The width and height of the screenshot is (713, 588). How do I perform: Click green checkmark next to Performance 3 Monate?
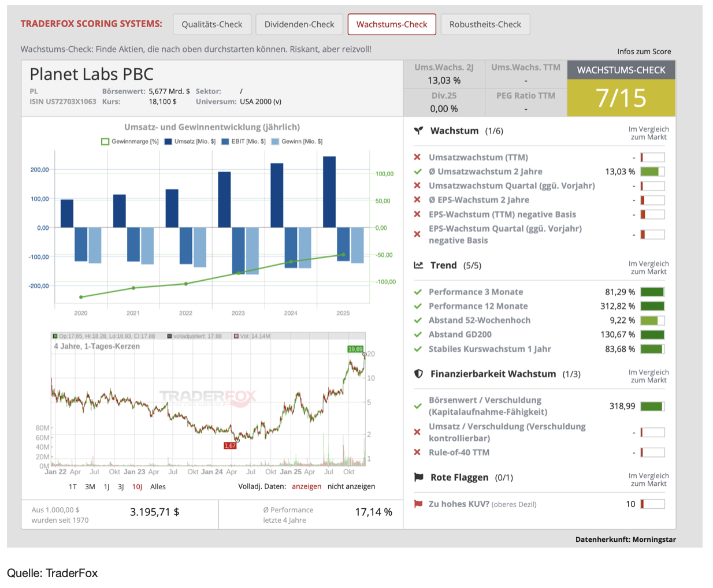click(x=418, y=292)
